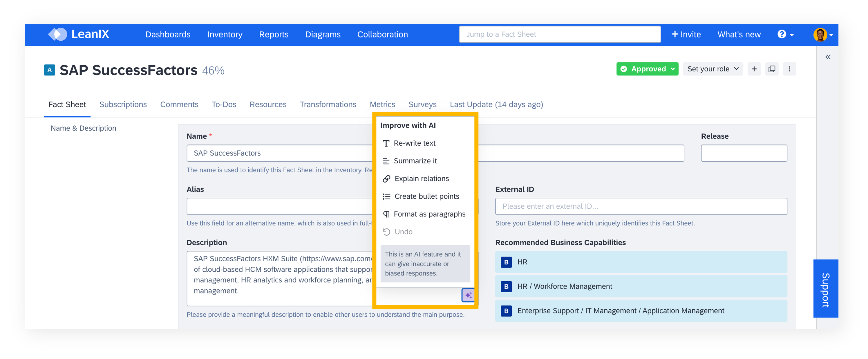Click the External ID input field
868x359 pixels.
point(641,206)
